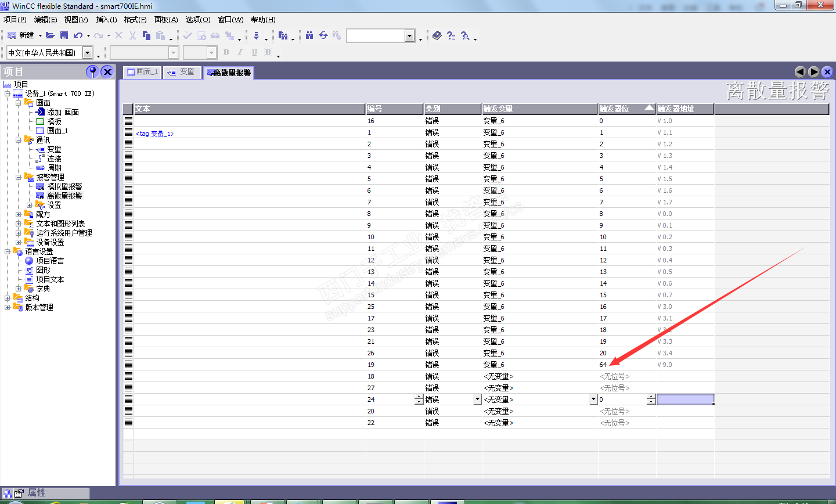Expand the 版本管理 tree node
The height and width of the screenshot is (504, 836).
(8, 307)
